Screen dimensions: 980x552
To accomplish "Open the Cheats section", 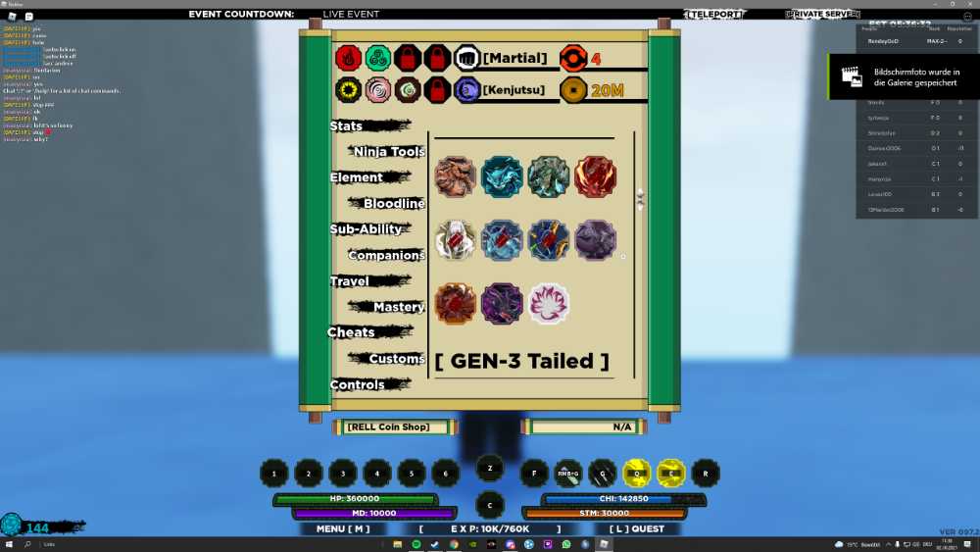I will [x=369, y=332].
